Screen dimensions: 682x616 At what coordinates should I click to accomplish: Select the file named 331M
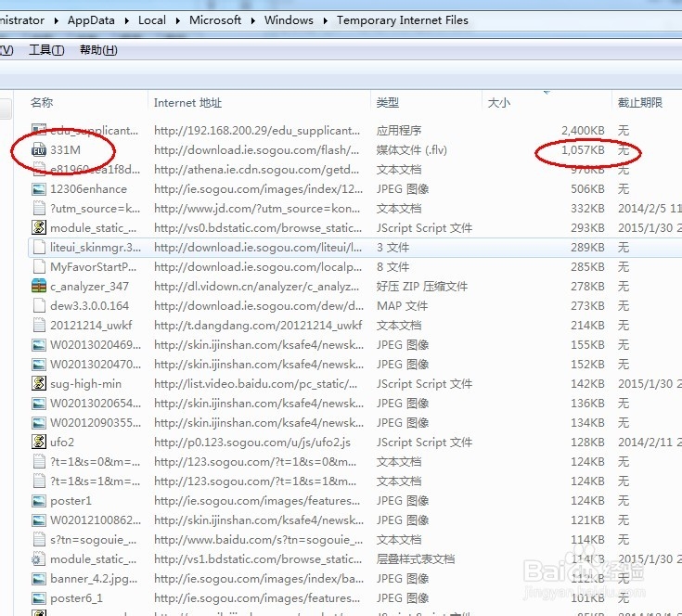65,150
